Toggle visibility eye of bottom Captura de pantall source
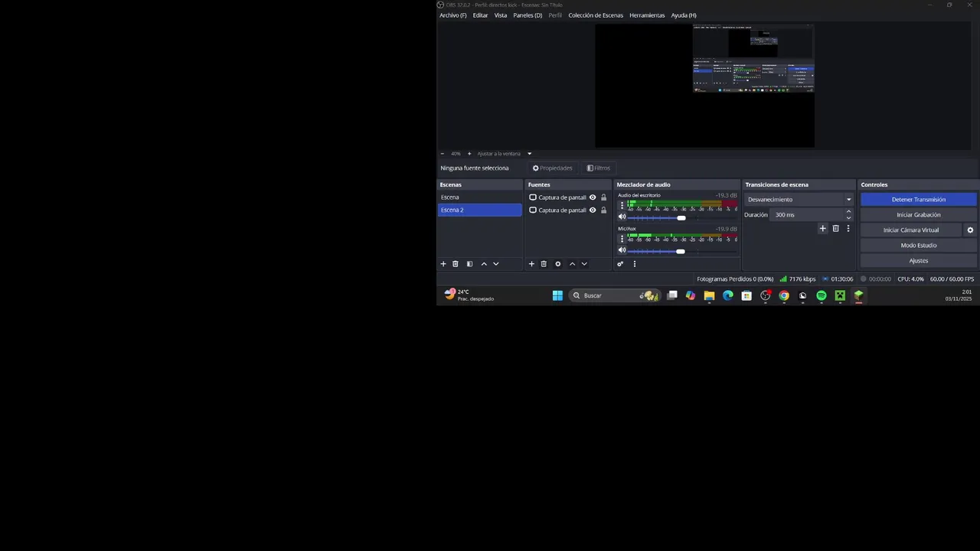980x551 pixels. [593, 210]
